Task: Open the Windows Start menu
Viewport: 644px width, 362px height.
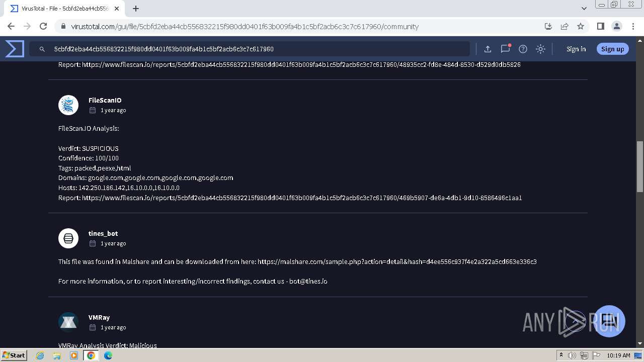Action: pyautogui.click(x=14, y=355)
